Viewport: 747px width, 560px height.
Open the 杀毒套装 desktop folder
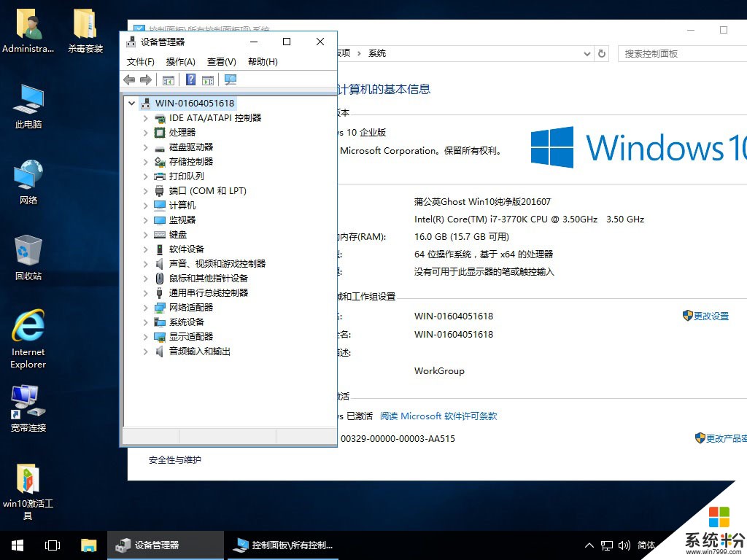(x=85, y=30)
